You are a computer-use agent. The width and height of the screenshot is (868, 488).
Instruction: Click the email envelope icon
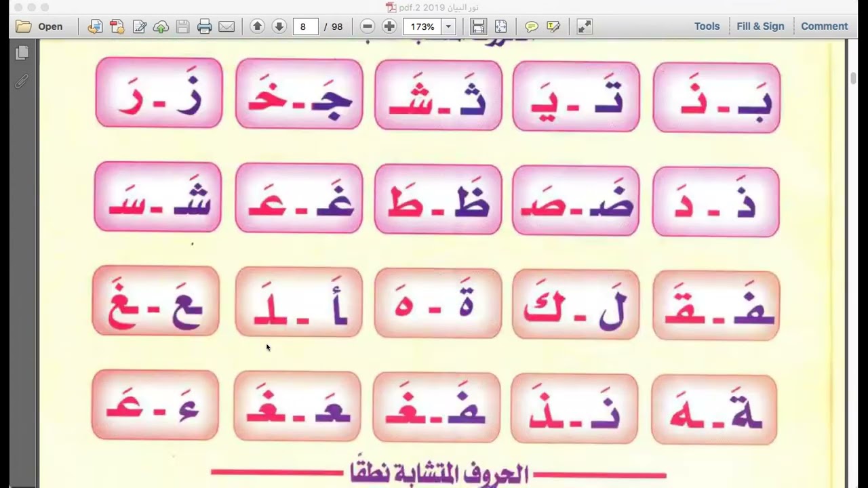[226, 26]
